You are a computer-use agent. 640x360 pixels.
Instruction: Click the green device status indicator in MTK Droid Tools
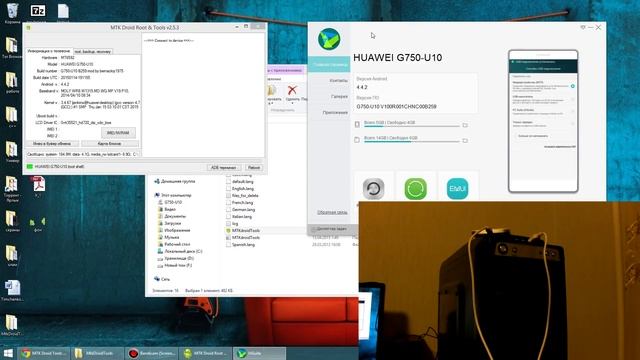coord(30,167)
